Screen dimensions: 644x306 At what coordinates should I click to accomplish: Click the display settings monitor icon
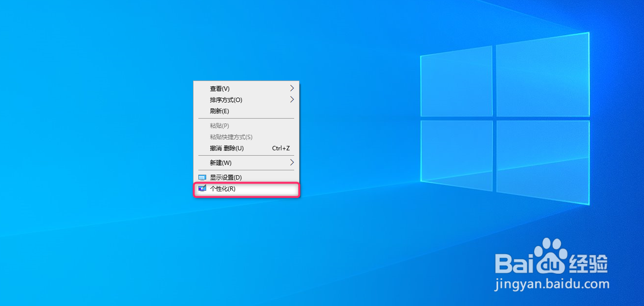point(202,178)
